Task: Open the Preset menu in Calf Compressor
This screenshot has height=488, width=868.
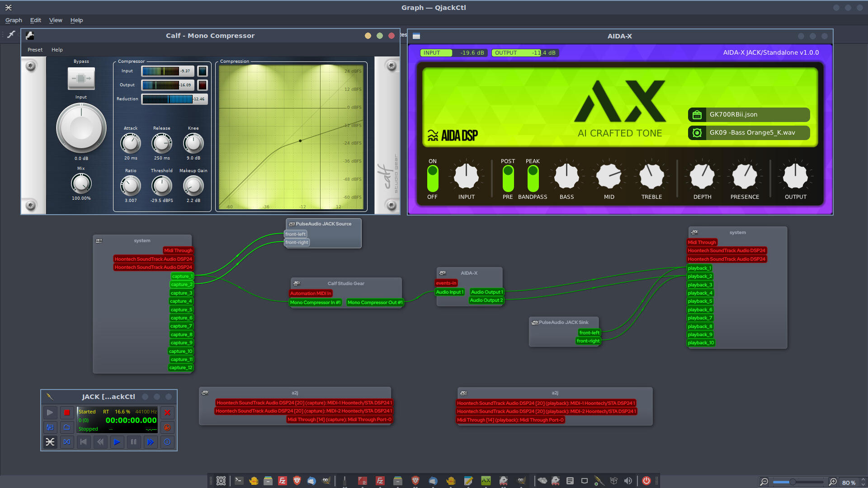Action: point(35,50)
